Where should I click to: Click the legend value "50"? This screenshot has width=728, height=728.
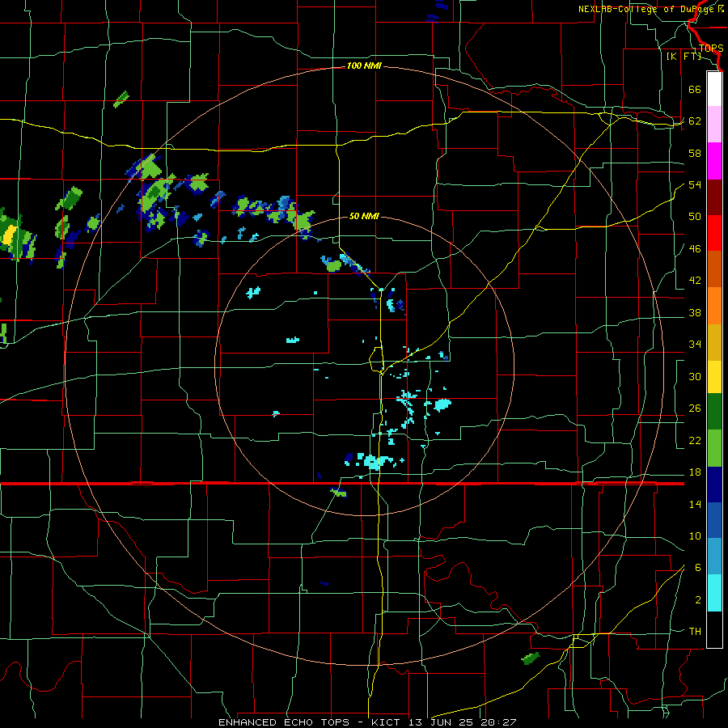(695, 217)
